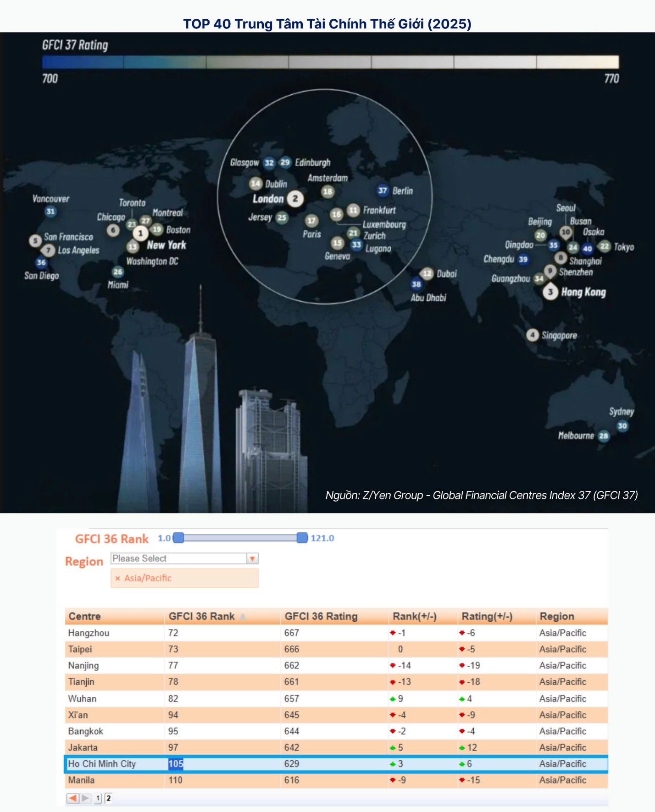Select the Vancouver marker numbered 31
Image resolution: width=655 pixels, height=812 pixels.
click(50, 211)
